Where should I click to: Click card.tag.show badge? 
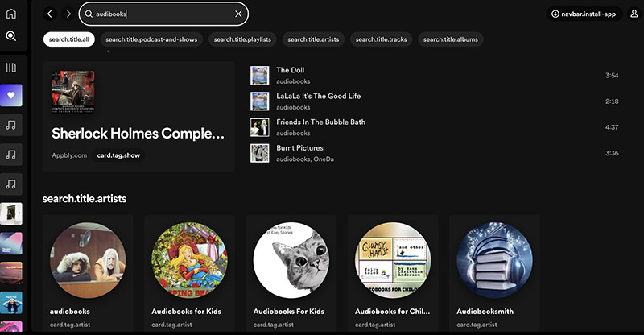118,155
